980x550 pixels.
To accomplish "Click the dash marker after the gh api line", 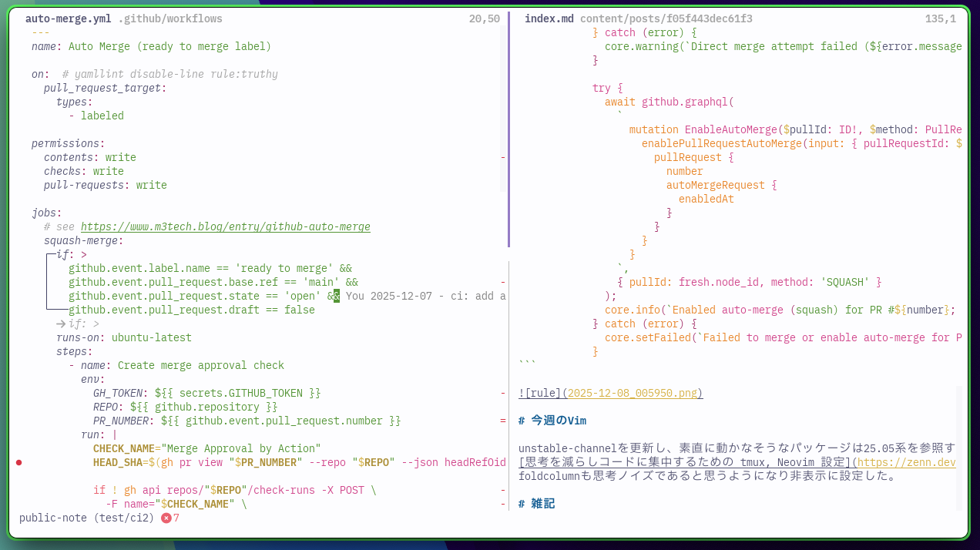I will pyautogui.click(x=502, y=490).
